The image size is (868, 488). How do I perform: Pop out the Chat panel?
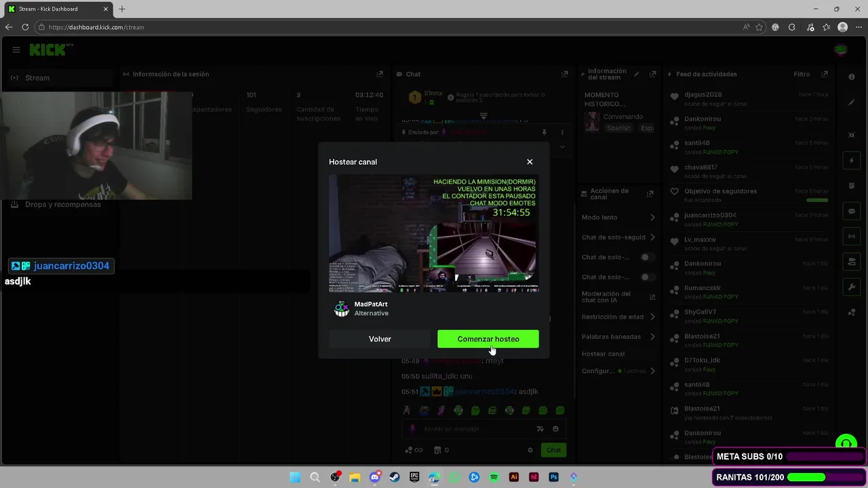(564, 75)
